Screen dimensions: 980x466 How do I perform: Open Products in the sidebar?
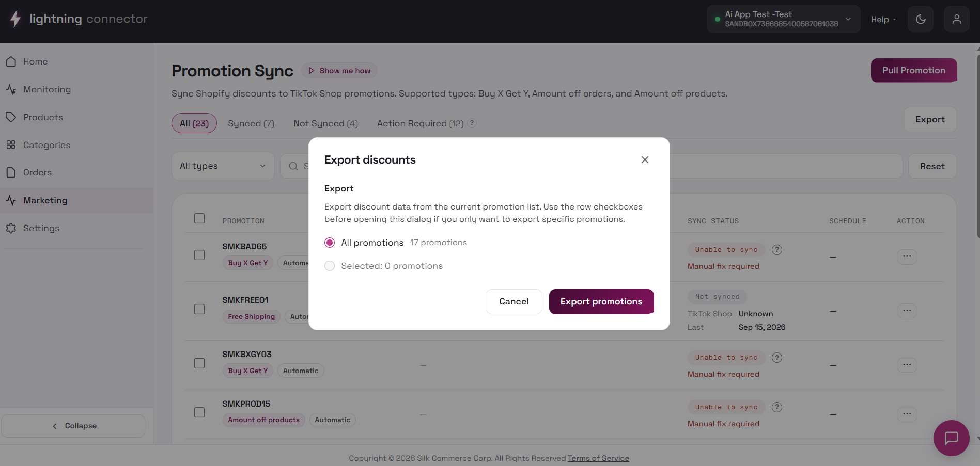coord(76,117)
